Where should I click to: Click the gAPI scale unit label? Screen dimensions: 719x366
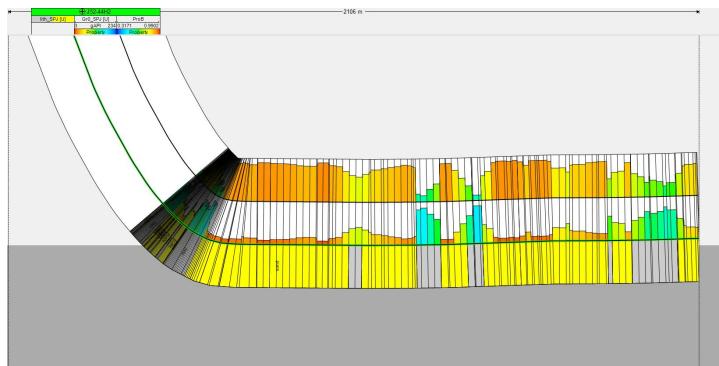[95, 26]
